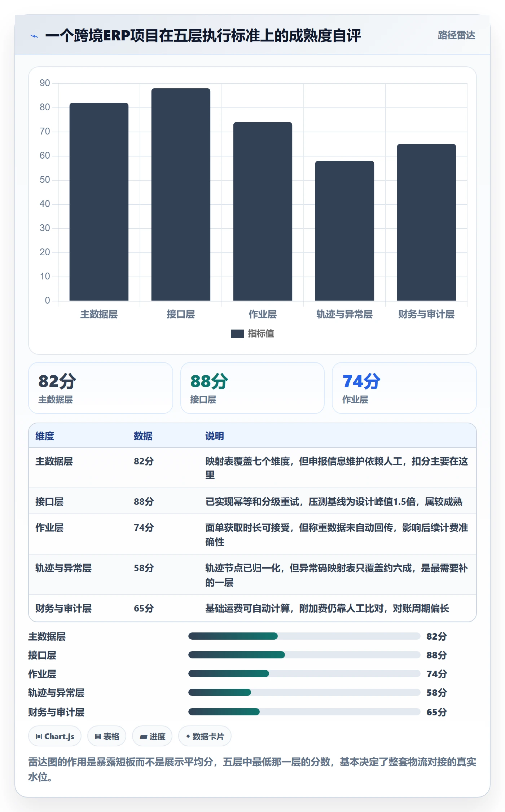Click the 指标值 legend label

pyautogui.click(x=261, y=334)
